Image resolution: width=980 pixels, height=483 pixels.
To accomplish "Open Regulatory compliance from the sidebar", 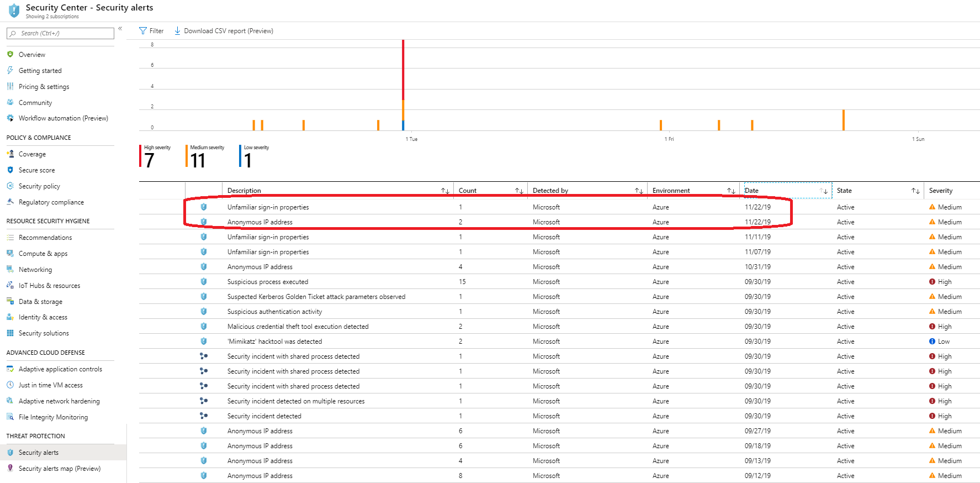I will coord(51,202).
